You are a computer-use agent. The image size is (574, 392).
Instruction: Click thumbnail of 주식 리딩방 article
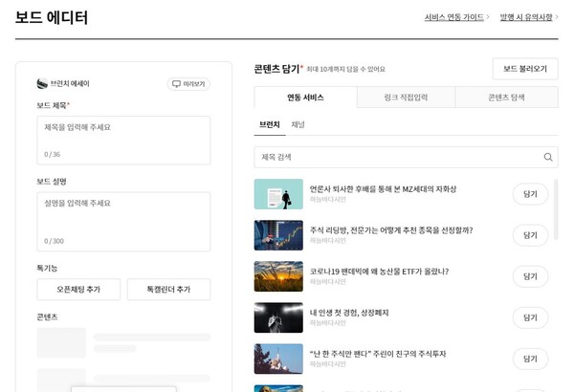278,235
